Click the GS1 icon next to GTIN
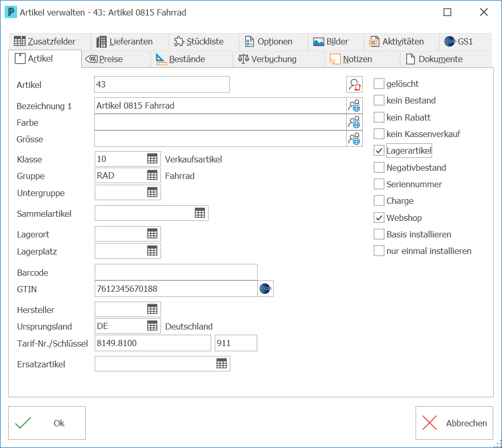 (x=265, y=289)
